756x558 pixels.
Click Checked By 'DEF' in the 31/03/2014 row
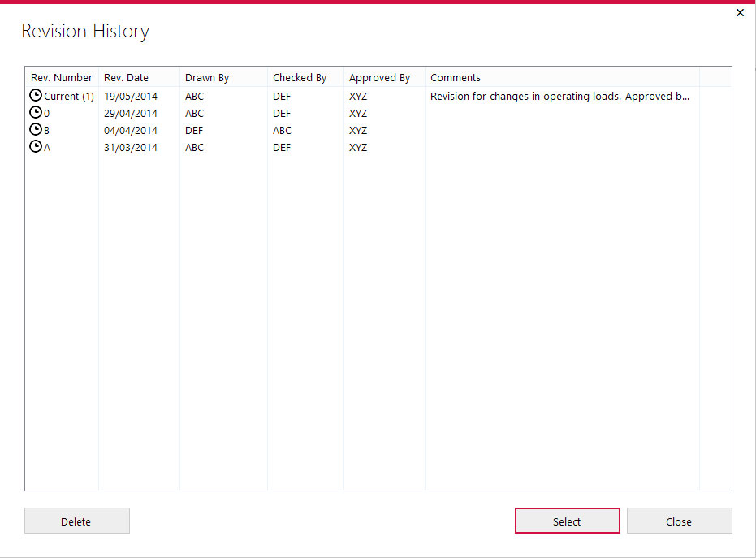282,148
